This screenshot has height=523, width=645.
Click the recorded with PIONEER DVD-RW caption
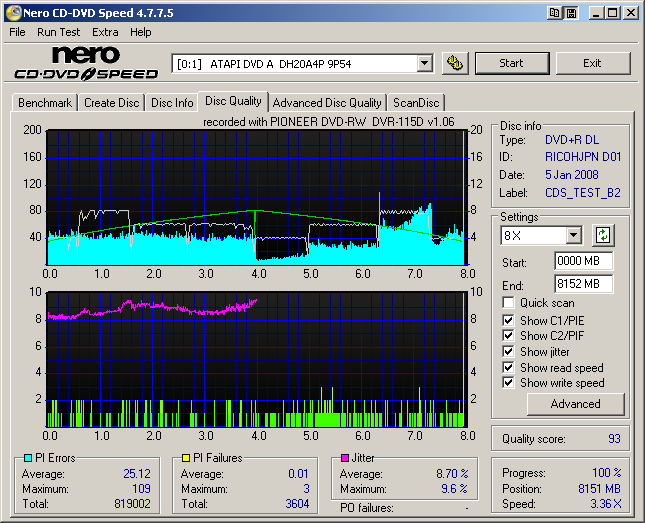point(329,122)
